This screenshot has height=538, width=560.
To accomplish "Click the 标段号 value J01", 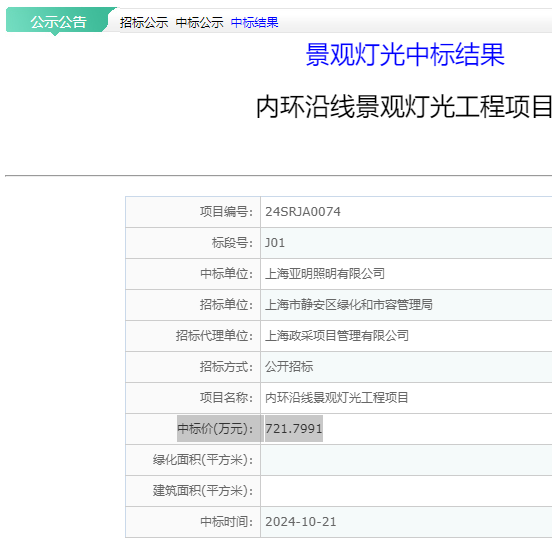I will coord(275,243).
